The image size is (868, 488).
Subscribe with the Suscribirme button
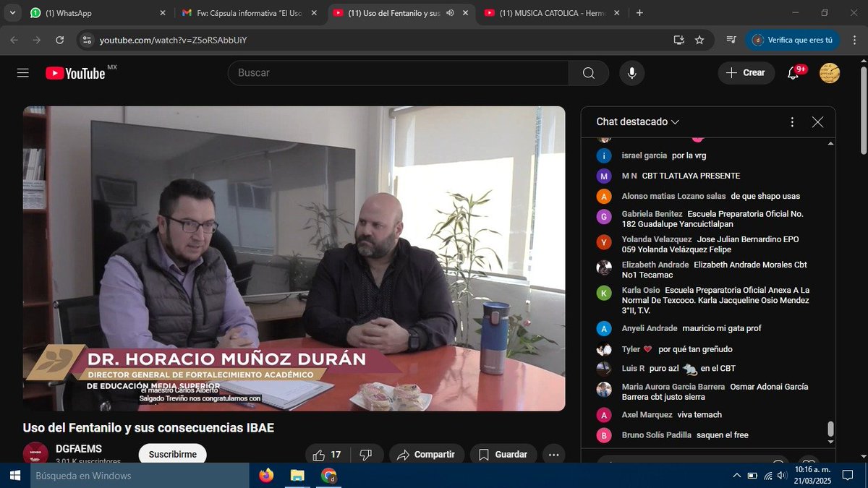coord(173,455)
